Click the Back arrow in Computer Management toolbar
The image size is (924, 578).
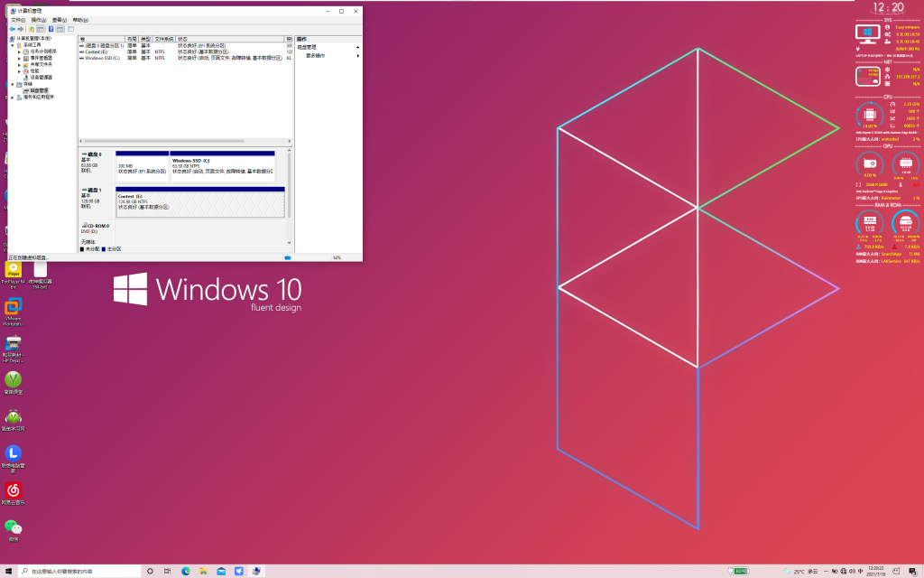13,29
